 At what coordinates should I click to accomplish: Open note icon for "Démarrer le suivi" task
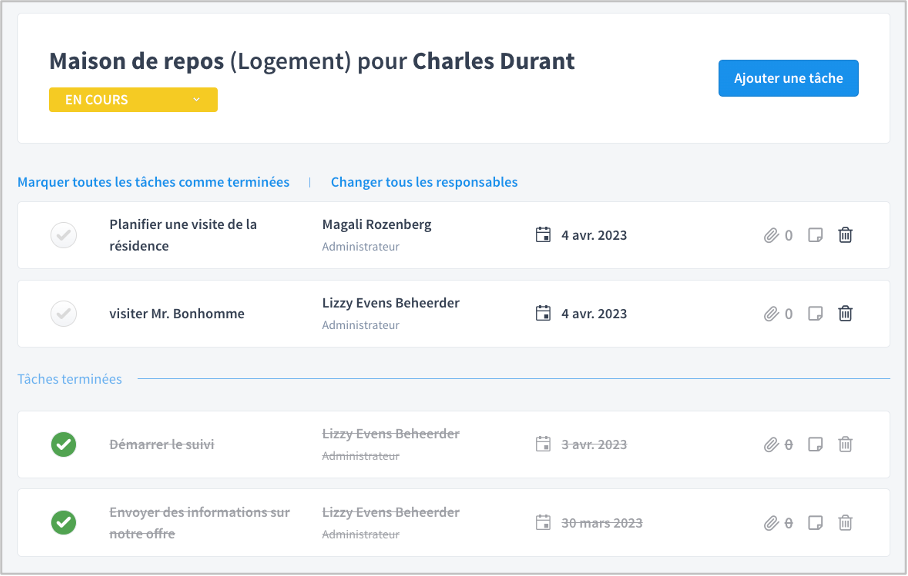pos(815,445)
